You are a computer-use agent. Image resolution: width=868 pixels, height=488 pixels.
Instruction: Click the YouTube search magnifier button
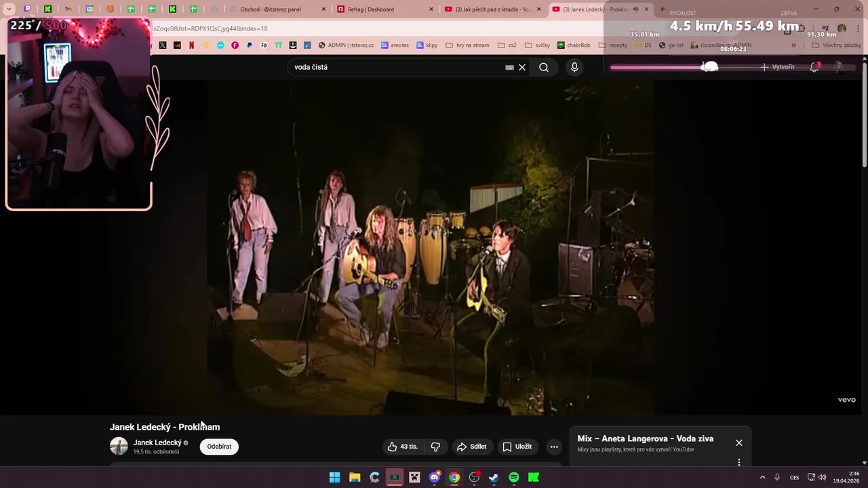click(x=544, y=67)
